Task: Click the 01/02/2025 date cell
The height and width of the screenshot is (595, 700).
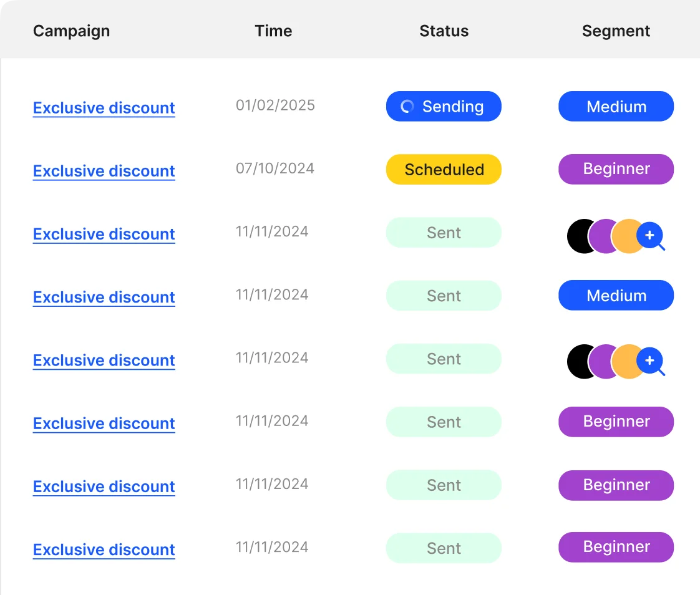Action: click(275, 105)
